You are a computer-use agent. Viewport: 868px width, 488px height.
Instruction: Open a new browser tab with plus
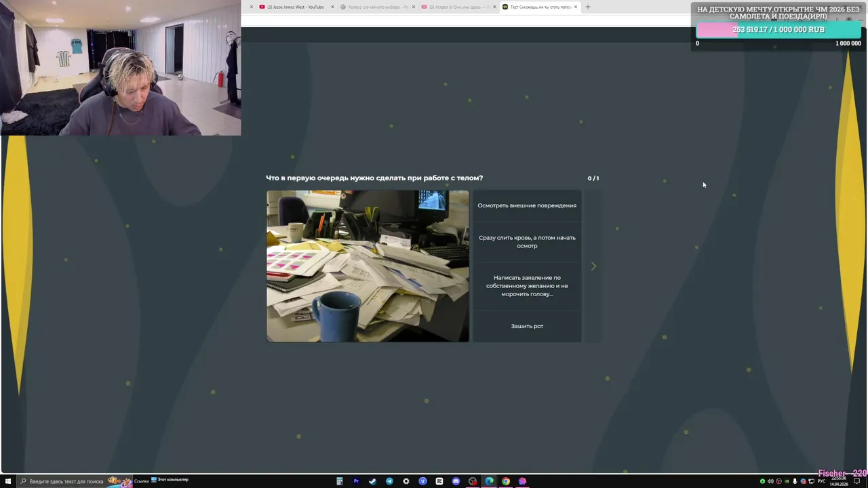(x=588, y=7)
